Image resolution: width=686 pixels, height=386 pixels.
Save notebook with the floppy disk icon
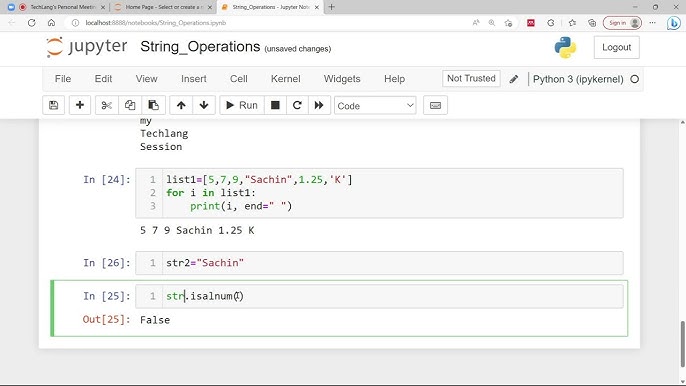point(53,105)
